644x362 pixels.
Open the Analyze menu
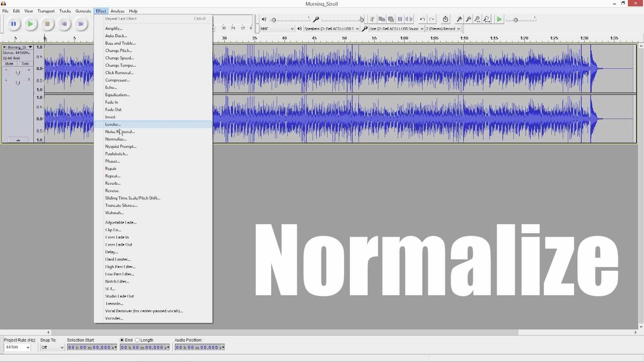pos(117,11)
